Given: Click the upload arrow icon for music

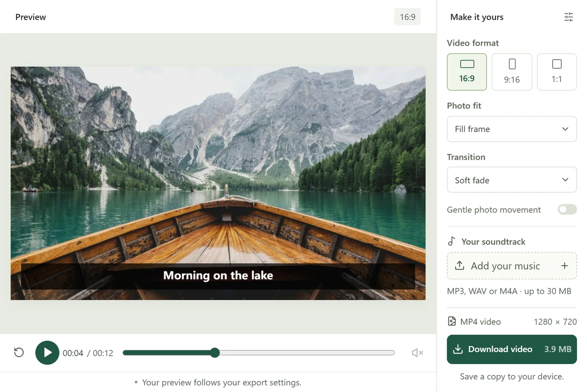Looking at the screenshot, I should (460, 266).
